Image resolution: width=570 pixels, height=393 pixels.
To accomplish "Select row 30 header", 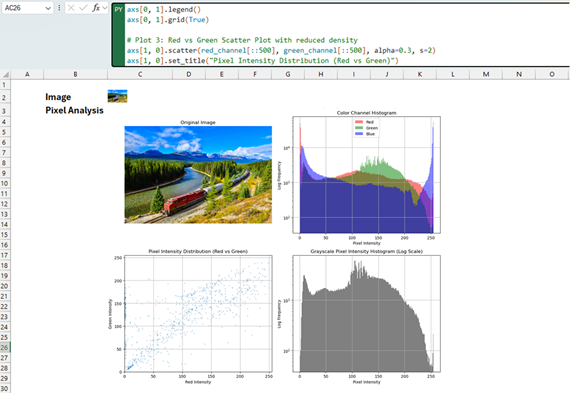I will (x=5, y=388).
